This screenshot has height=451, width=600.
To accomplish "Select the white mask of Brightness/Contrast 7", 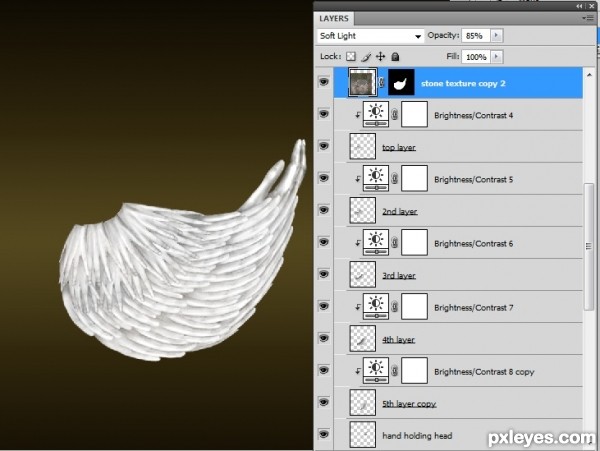I will click(414, 306).
